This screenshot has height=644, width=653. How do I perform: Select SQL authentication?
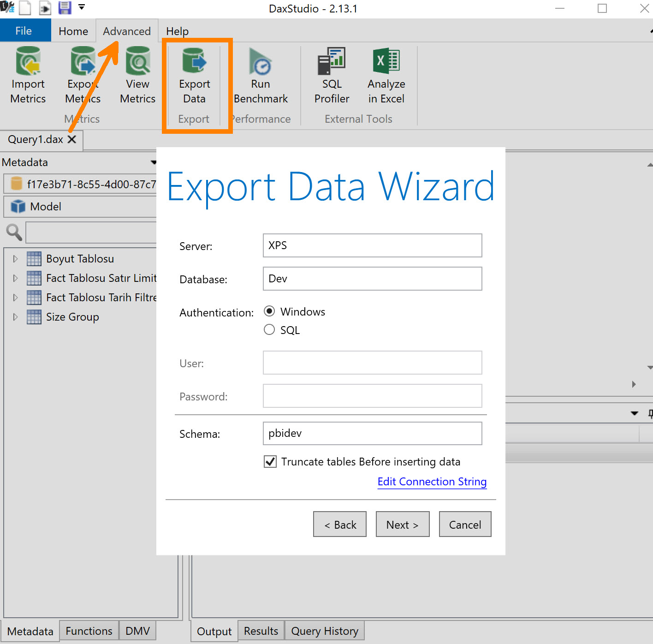point(269,329)
